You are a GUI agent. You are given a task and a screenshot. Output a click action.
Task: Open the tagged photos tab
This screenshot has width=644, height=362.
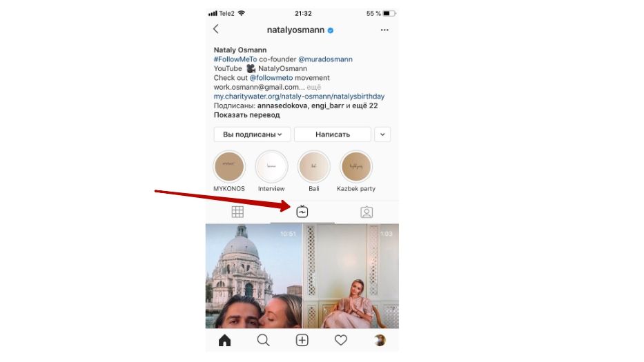click(x=367, y=212)
